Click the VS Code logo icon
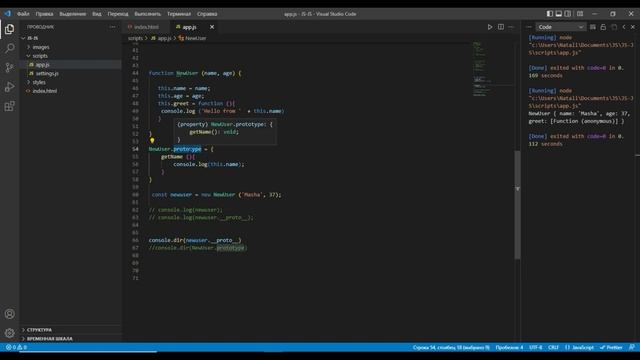The width and height of the screenshot is (640, 360). point(8,13)
